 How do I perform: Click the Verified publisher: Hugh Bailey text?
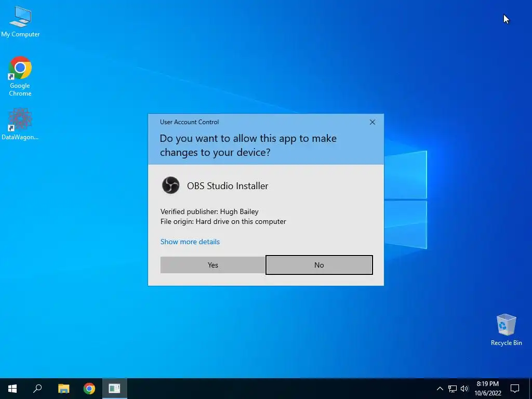point(209,211)
